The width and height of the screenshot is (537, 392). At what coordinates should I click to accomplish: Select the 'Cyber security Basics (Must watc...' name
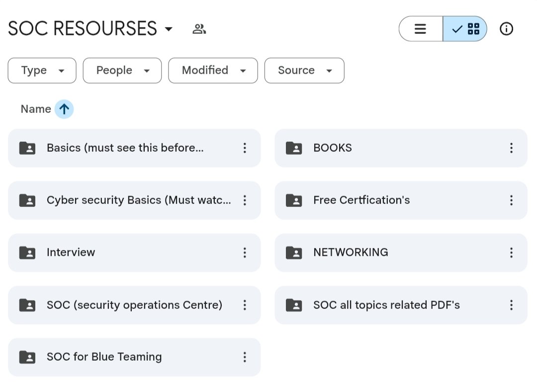coord(139,200)
